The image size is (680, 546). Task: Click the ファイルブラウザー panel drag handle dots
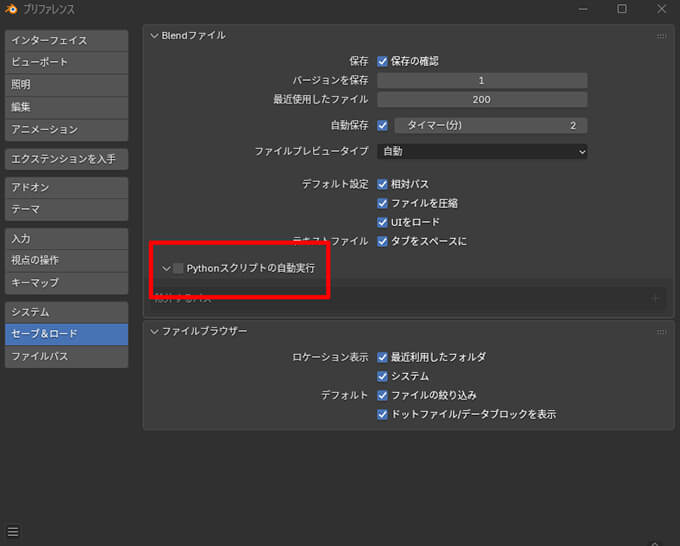tap(661, 331)
